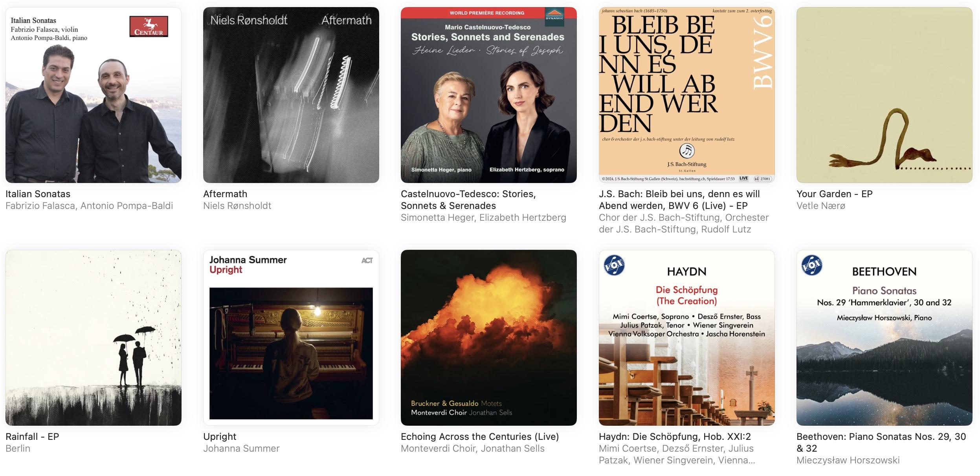
Task: Open the Monteverdi Choir, Jonathan Sells artist link
Action: [x=473, y=449]
